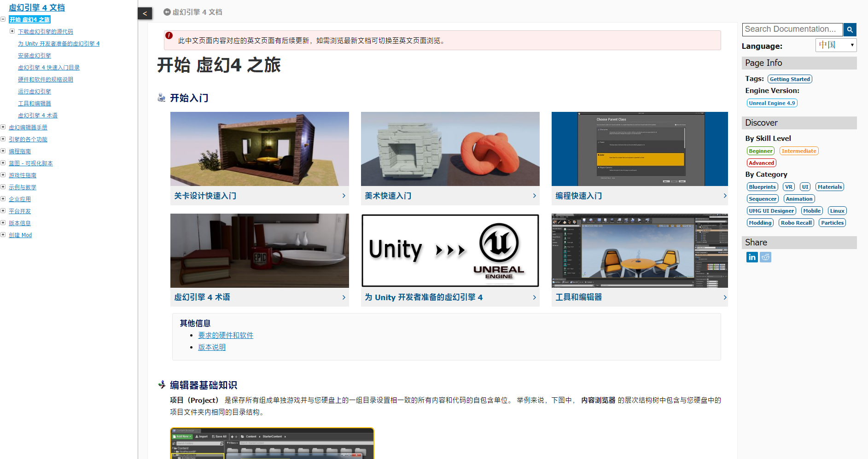Open the 版本说明 link
This screenshot has width=868, height=459.
(x=212, y=347)
